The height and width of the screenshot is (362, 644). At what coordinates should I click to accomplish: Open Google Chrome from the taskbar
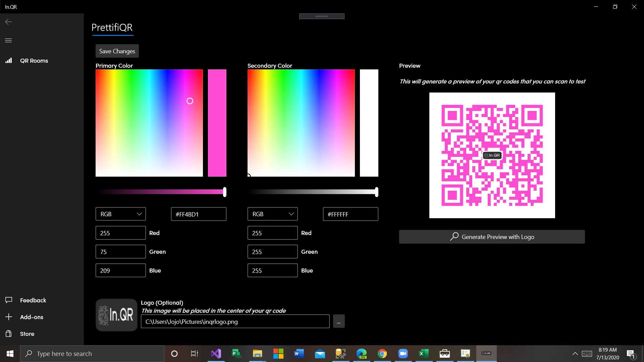coord(382,354)
